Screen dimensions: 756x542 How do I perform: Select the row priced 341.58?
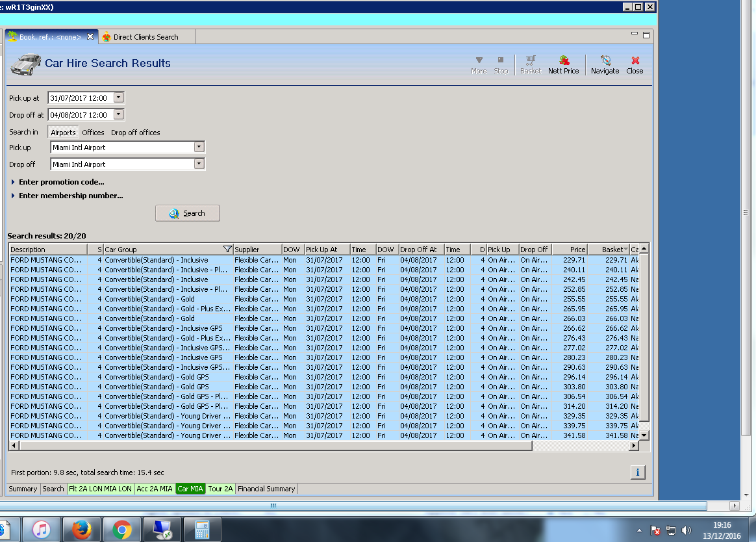click(x=324, y=435)
